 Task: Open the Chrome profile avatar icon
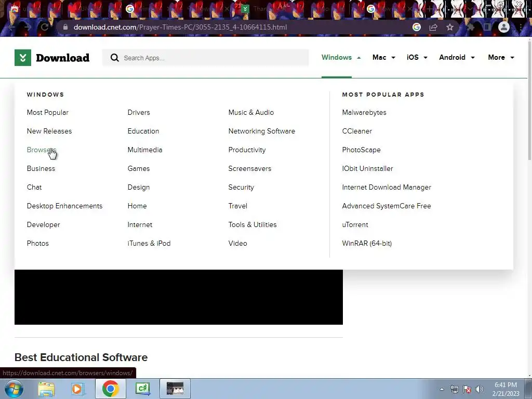(x=504, y=27)
